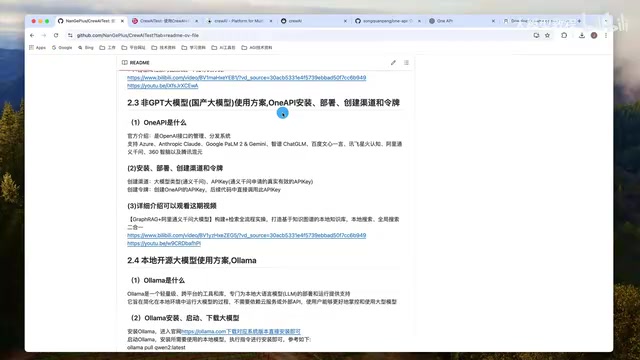This screenshot has height=360, width=640.
Task: Expand the 工作 bookmark folder
Action: click(x=108, y=48)
